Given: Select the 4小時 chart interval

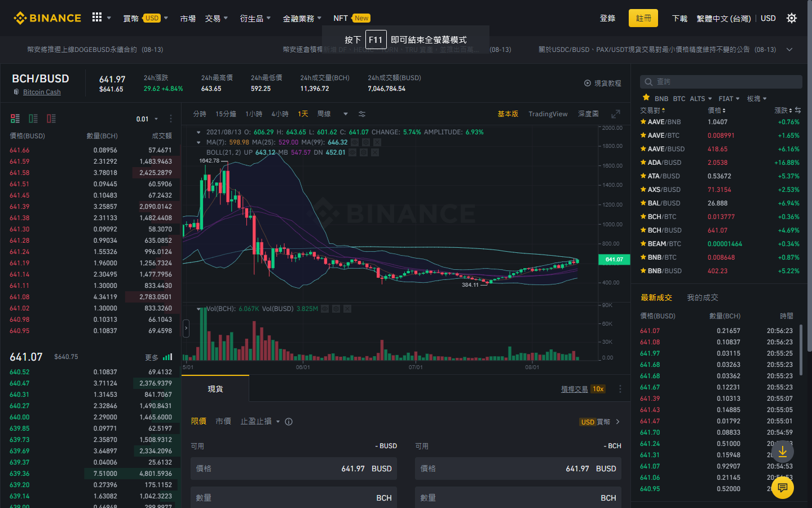Looking at the screenshot, I should [x=280, y=114].
